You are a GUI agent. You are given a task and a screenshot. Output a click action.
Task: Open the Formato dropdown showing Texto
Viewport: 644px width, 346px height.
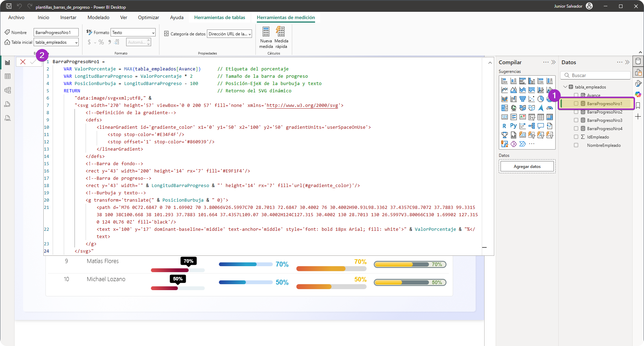[133, 33]
